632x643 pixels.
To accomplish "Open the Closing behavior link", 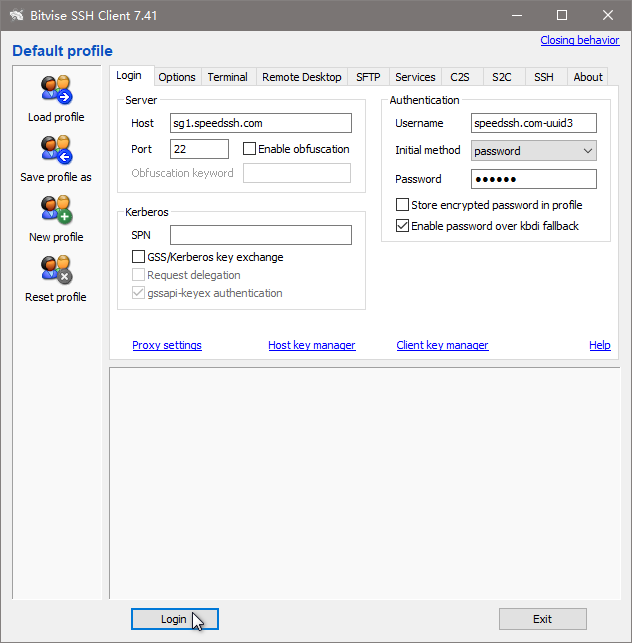I will click(x=580, y=40).
